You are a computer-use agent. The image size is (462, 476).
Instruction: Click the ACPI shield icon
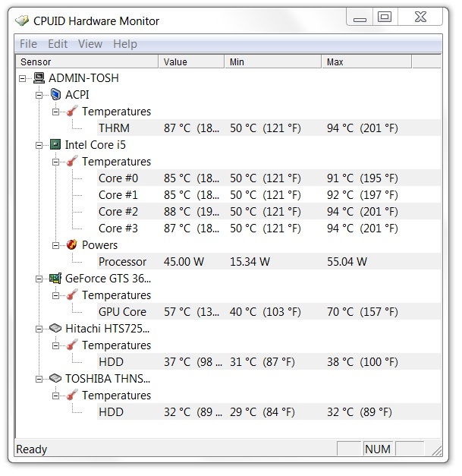click(x=55, y=94)
